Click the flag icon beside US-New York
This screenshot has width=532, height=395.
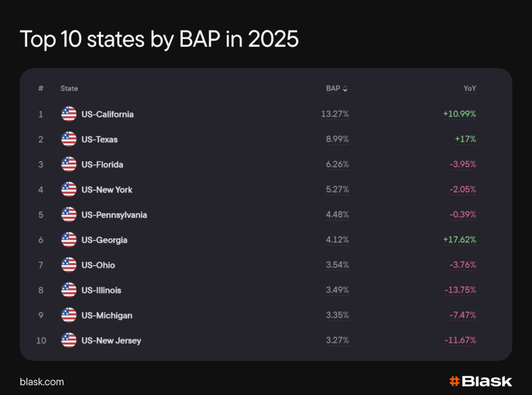coord(69,189)
